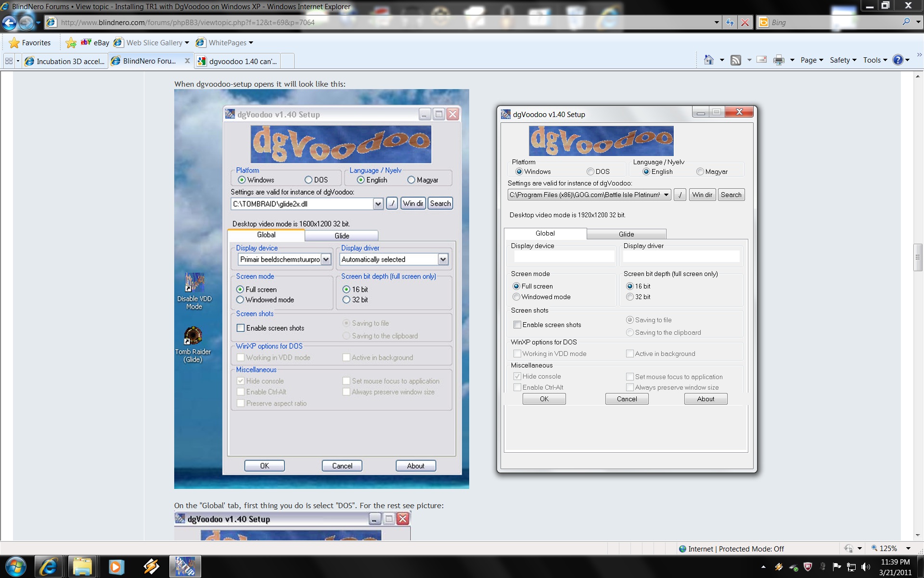Viewport: 924px width, 578px height.
Task: Click the Bing search magnifier icon
Action: pyautogui.click(x=906, y=22)
